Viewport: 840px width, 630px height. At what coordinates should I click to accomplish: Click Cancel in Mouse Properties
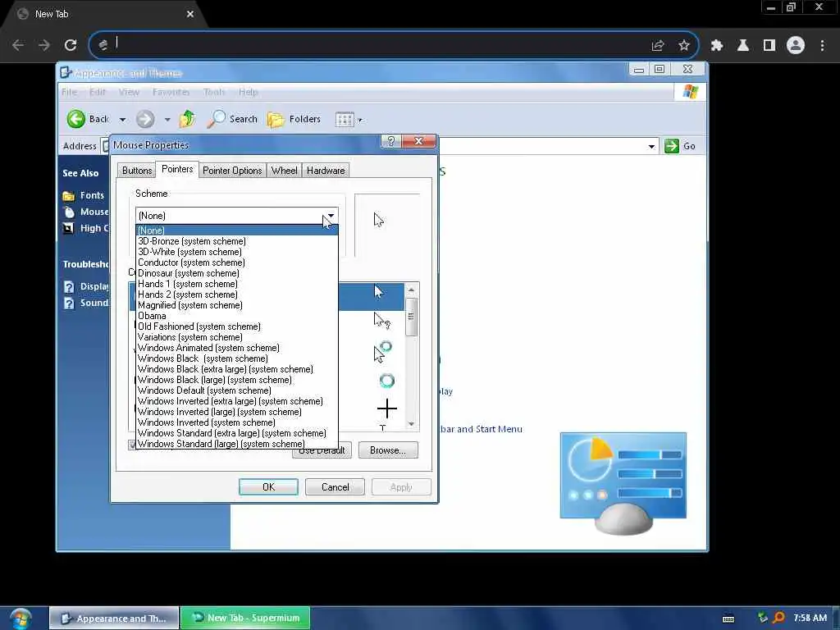335,487
